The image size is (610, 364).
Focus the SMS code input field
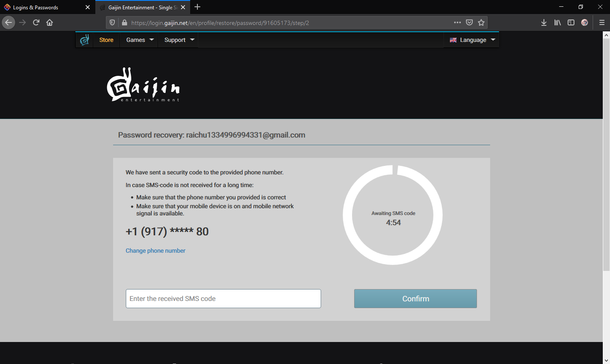223,298
